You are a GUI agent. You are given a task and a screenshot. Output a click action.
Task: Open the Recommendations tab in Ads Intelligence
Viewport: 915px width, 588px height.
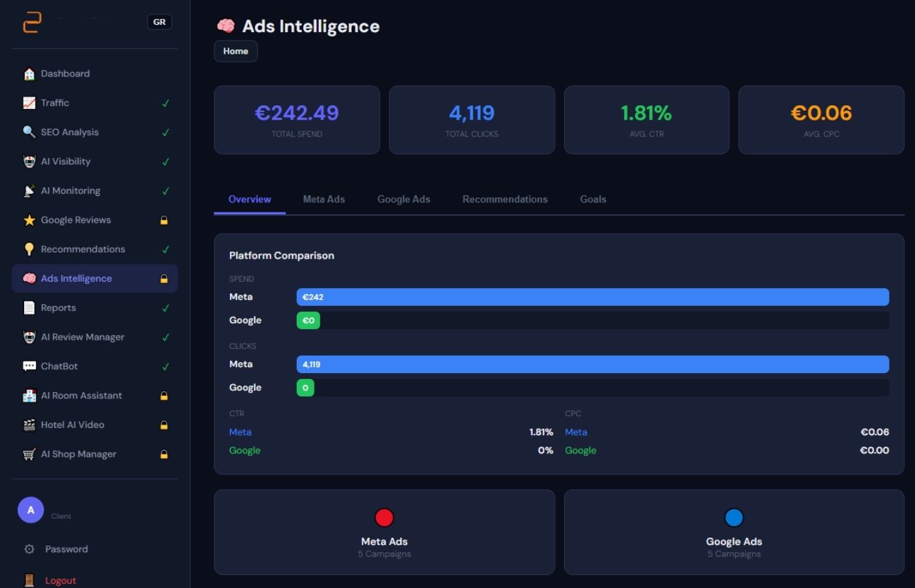[505, 199]
